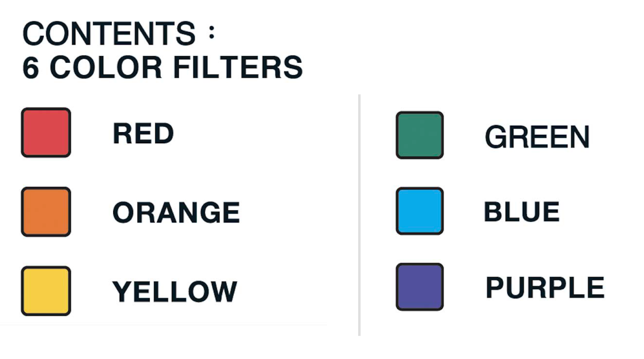This screenshot has height=359, width=644.
Task: Click the faint horizontal line below YELLOW
Action: click(163, 324)
